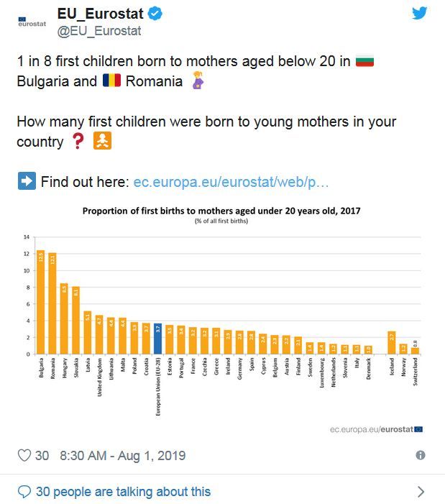Click the orange baby symbol emoji
The width and height of the screenshot is (445, 504).
tap(102, 141)
